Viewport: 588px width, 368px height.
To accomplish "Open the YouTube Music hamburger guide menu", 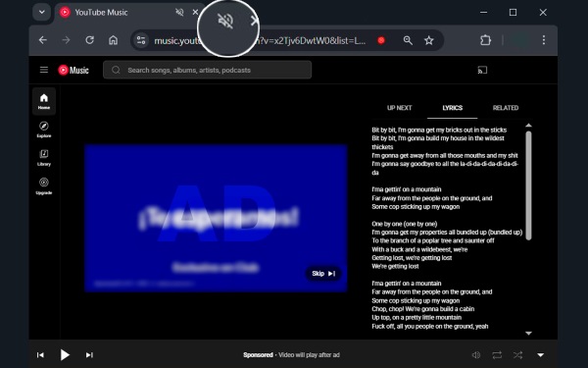I will 44,70.
